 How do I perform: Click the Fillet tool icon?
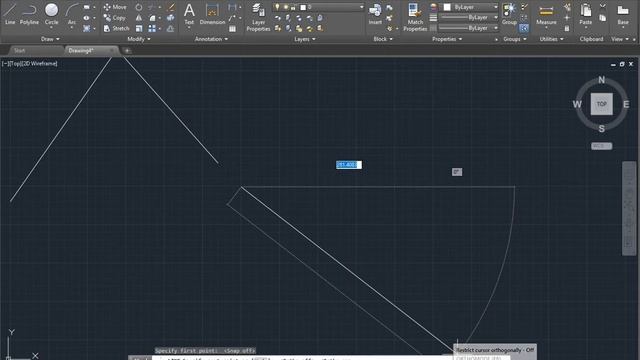(152, 18)
